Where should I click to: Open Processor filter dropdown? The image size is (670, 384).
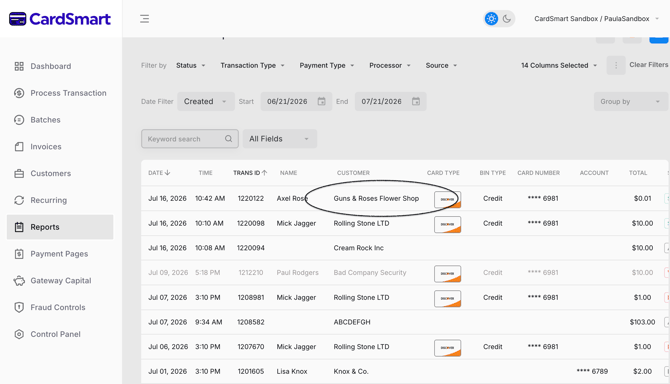coord(390,65)
